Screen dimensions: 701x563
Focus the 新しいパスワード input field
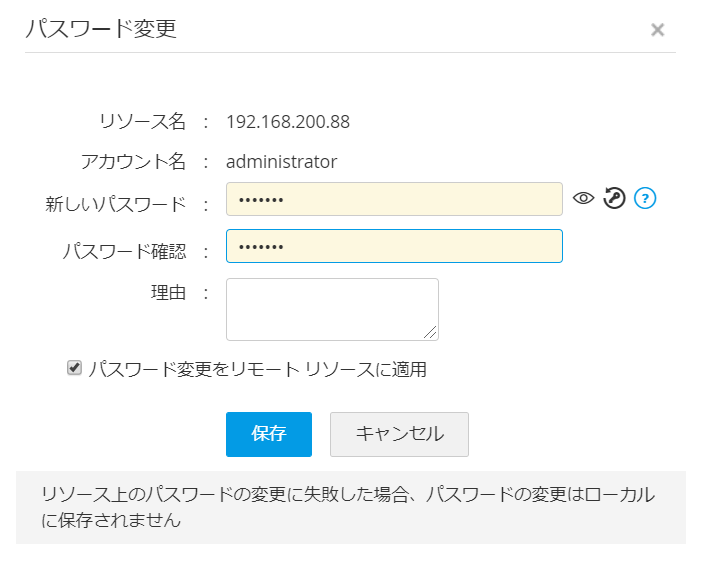tap(394, 200)
